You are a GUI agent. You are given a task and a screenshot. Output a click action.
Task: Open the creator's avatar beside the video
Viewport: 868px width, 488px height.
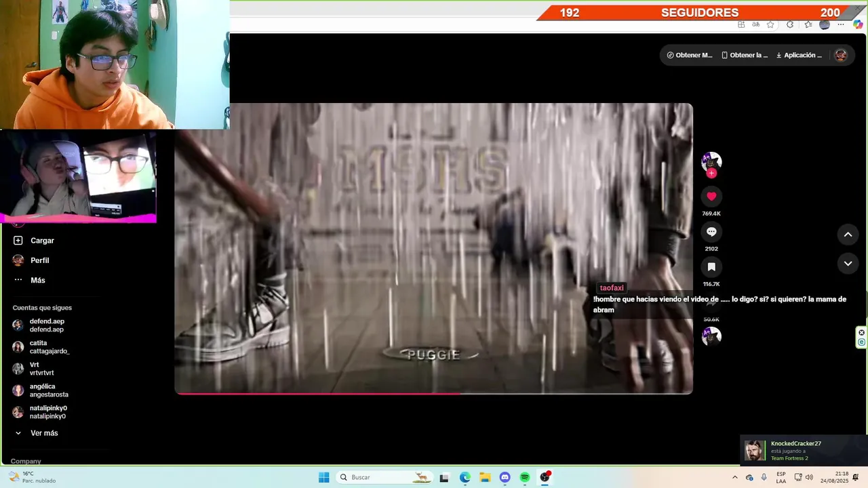pos(711,162)
